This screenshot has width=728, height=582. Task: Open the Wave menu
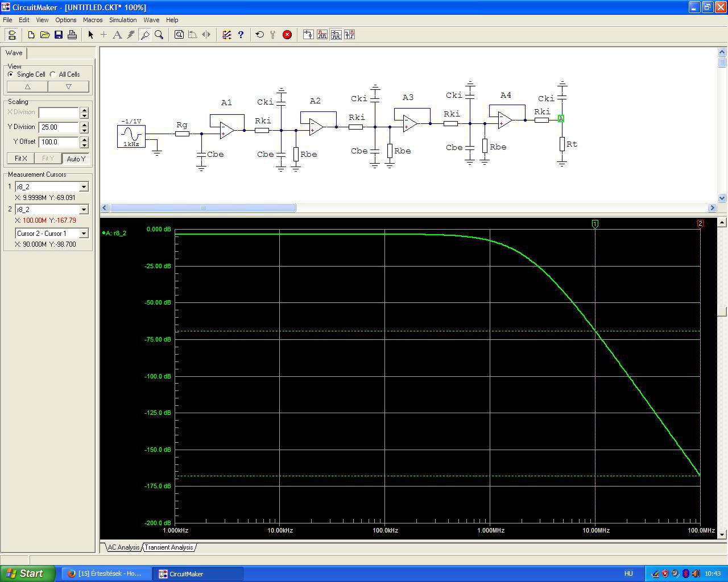151,20
